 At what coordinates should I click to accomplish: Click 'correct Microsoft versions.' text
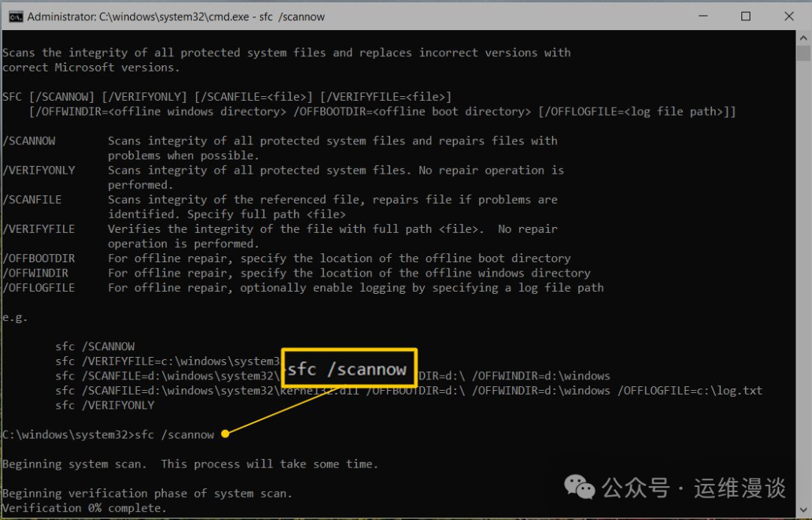(91, 68)
